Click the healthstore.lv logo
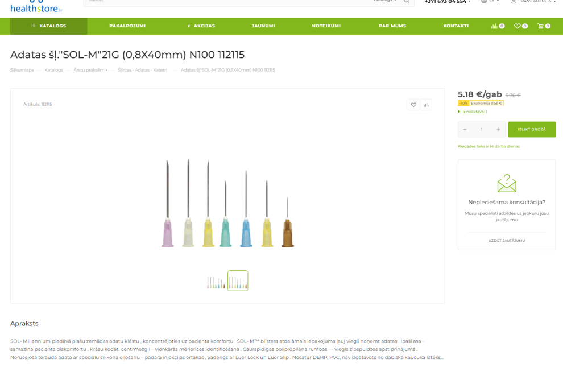 tap(36, 7)
